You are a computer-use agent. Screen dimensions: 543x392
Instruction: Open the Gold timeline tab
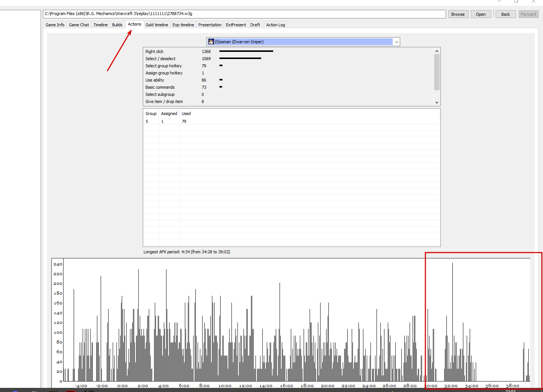pyautogui.click(x=157, y=25)
